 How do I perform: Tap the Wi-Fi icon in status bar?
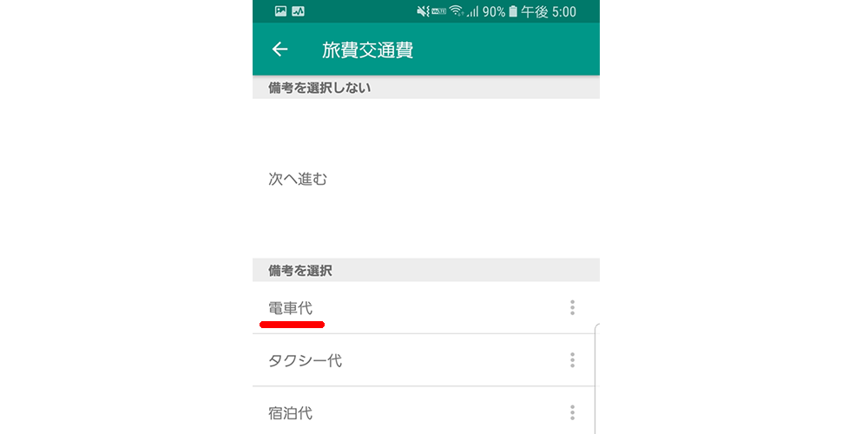coord(457,11)
